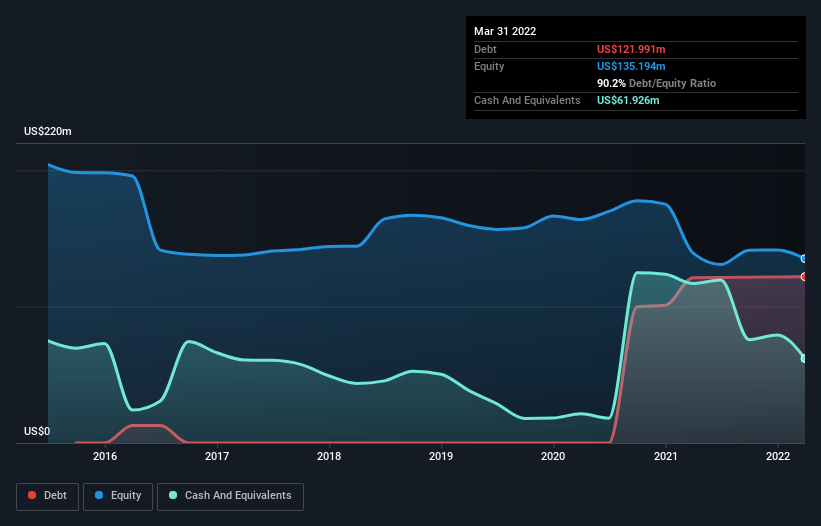Screen dimensions: 821x526
Task: Click the US$220m y-axis label
Action: click(48, 131)
